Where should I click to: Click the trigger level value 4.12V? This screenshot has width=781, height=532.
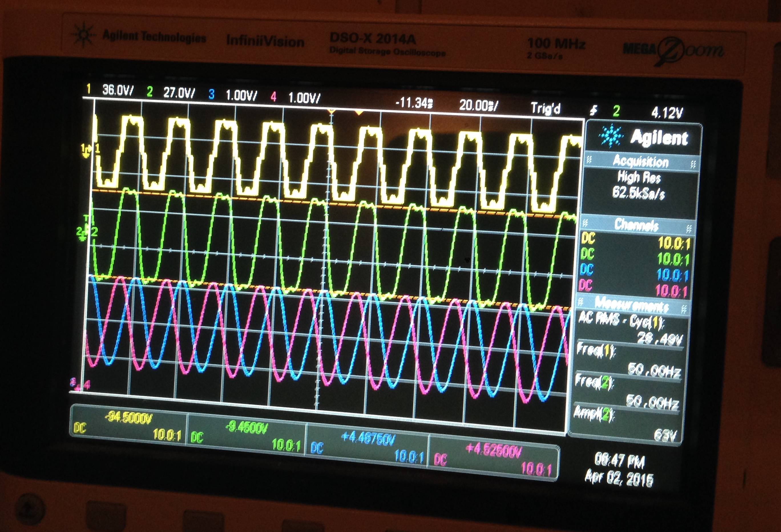[x=667, y=112]
